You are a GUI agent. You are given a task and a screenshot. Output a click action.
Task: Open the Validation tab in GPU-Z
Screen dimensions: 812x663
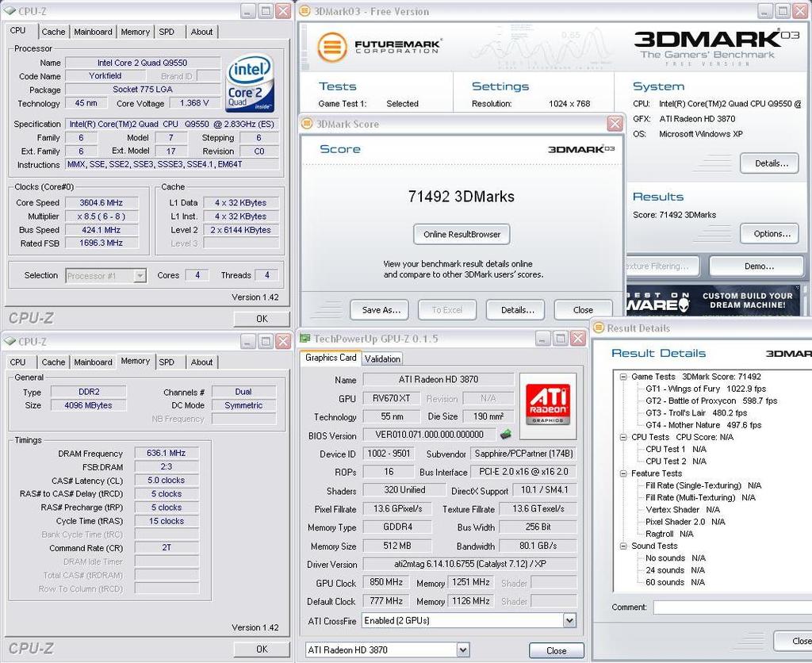[x=382, y=358]
